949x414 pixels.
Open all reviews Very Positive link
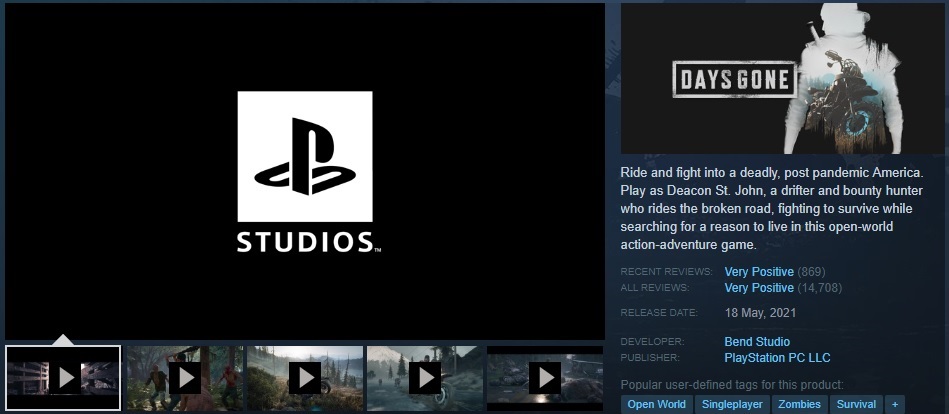click(x=759, y=288)
